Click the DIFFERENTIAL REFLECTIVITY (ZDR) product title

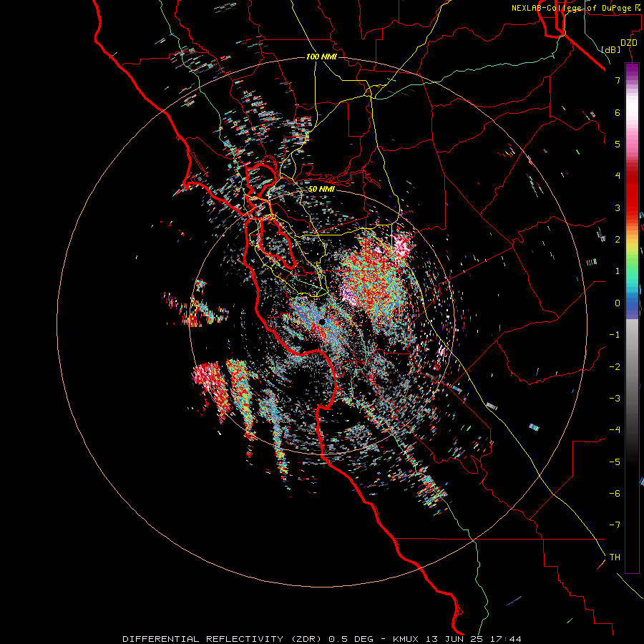223,639
